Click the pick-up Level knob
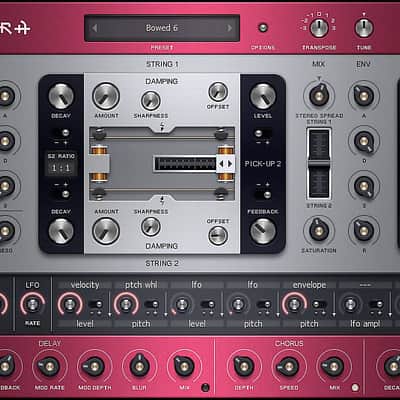 point(263,96)
